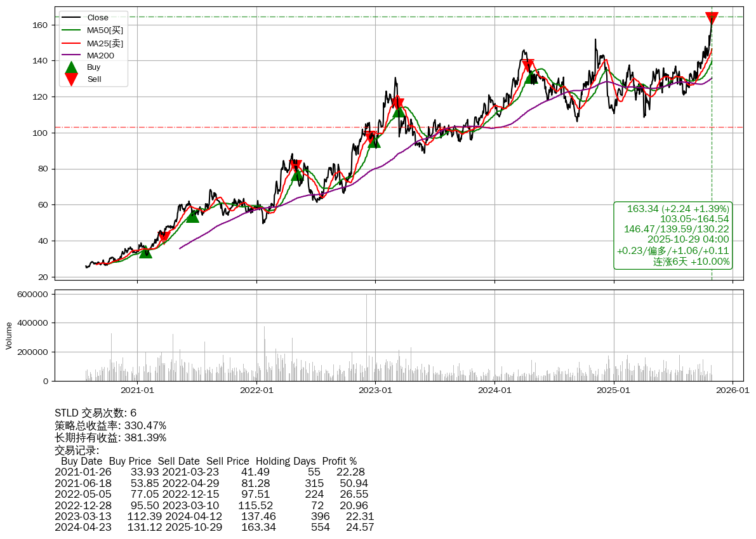This screenshot has width=756, height=539.
Task: Click the 策略总收益率 330.47% text line
Action: click(110, 425)
